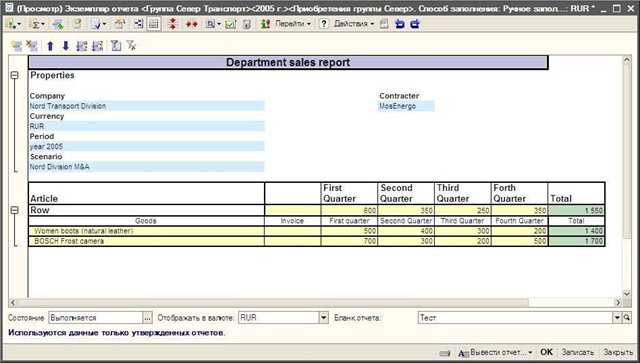Click the green checkmark chart icon
Screen dimensions: 640x363
point(231,24)
